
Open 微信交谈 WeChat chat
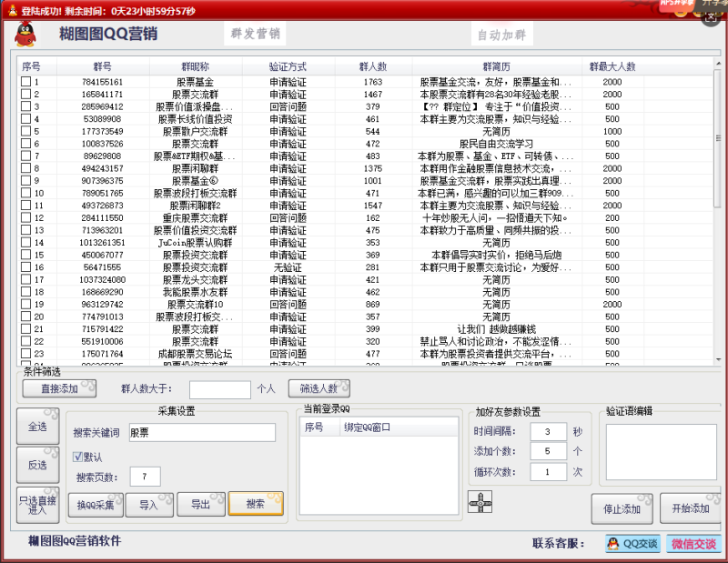point(690,543)
